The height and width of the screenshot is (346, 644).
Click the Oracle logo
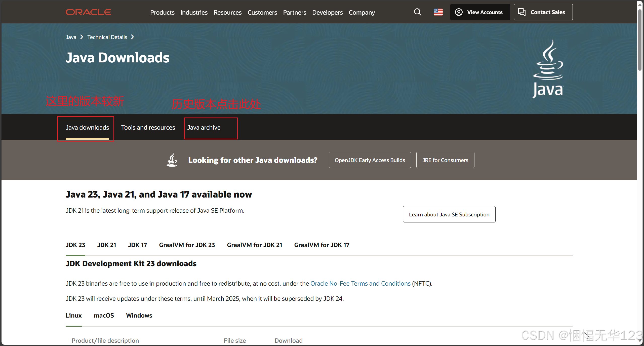click(88, 12)
